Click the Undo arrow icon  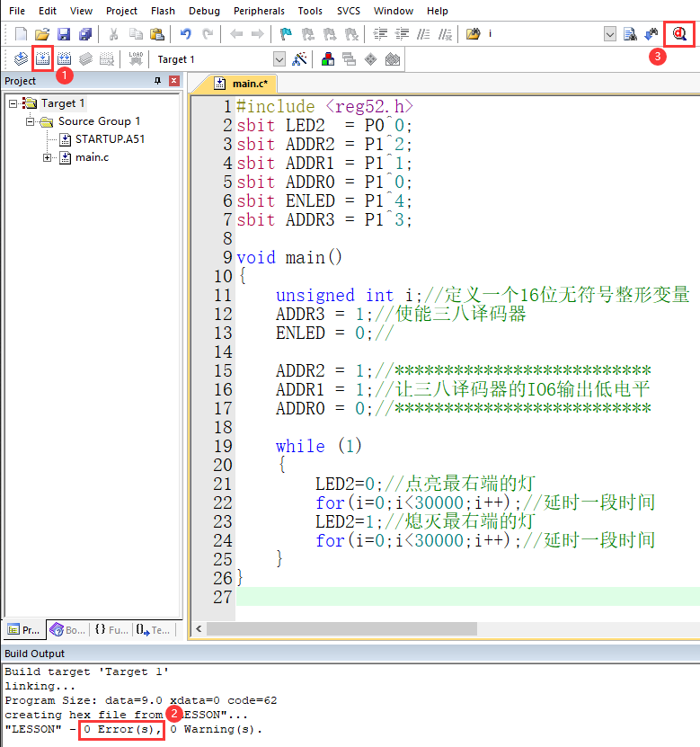185,34
